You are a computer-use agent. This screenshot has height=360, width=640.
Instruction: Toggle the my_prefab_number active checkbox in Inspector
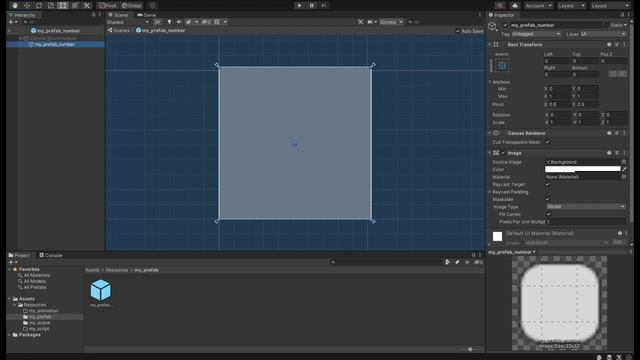point(505,25)
